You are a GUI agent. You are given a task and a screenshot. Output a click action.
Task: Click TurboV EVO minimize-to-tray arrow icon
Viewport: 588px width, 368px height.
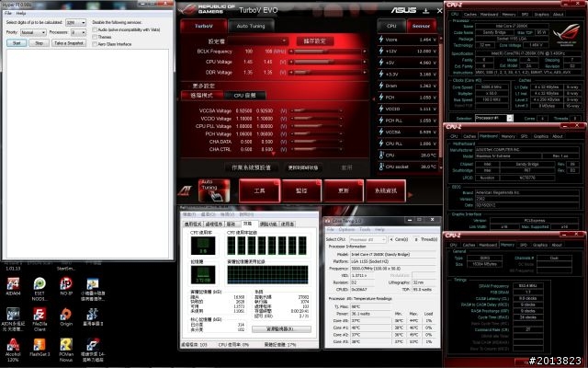(x=425, y=10)
